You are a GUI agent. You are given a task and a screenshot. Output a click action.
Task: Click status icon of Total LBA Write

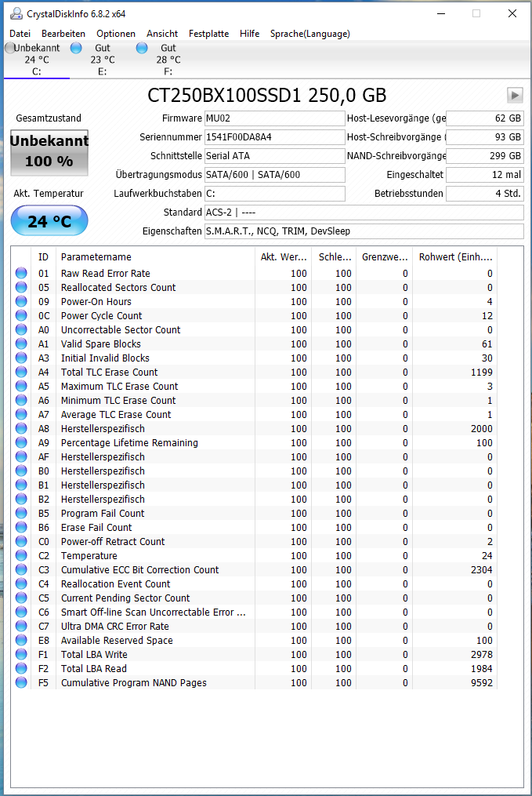pos(21,654)
